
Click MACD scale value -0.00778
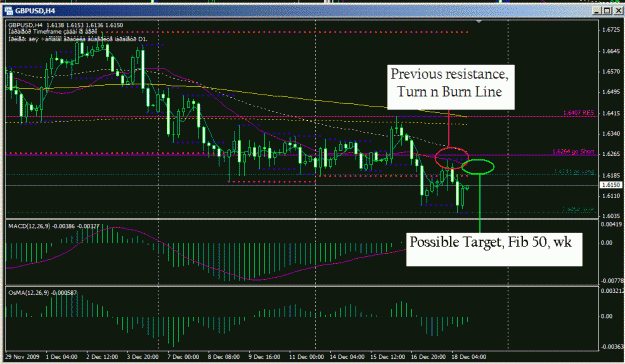coord(612,281)
